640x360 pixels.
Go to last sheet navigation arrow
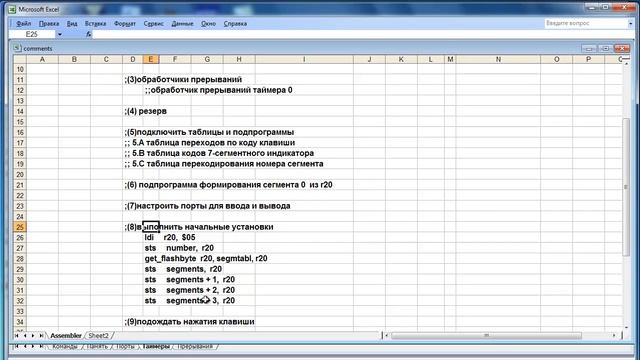(41, 336)
